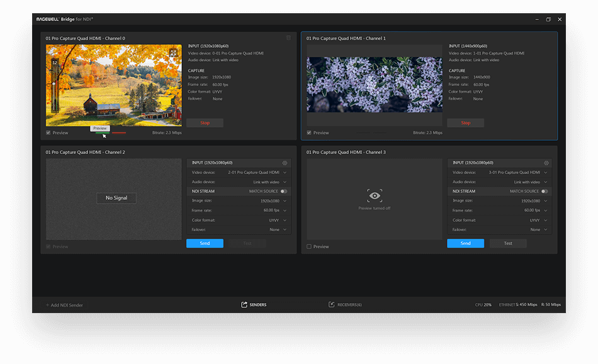Click the greyed-out Test button for Channel 2
This screenshot has height=364, width=598.
click(x=247, y=243)
